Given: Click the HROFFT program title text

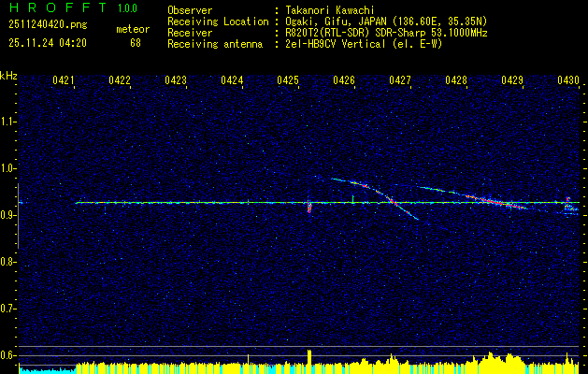Looking at the screenshot, I should pos(57,7).
